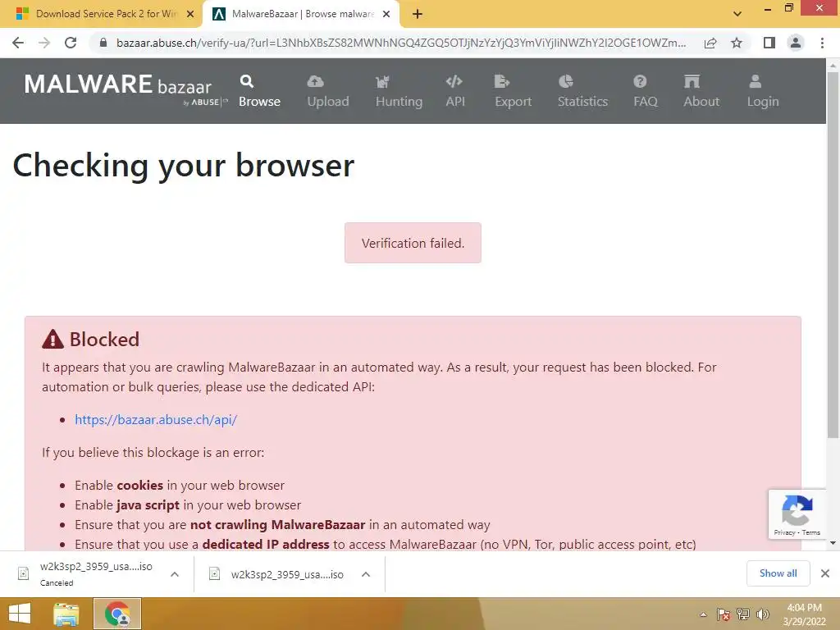Viewport: 840px width, 630px height.
Task: Click the padlock site info icon
Action: [x=103, y=43]
